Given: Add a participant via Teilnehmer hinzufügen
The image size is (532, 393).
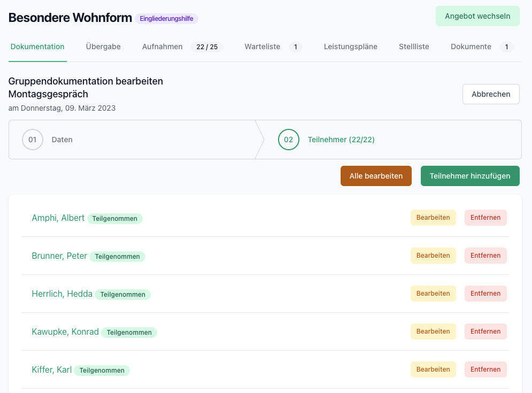Looking at the screenshot, I should pyautogui.click(x=470, y=176).
